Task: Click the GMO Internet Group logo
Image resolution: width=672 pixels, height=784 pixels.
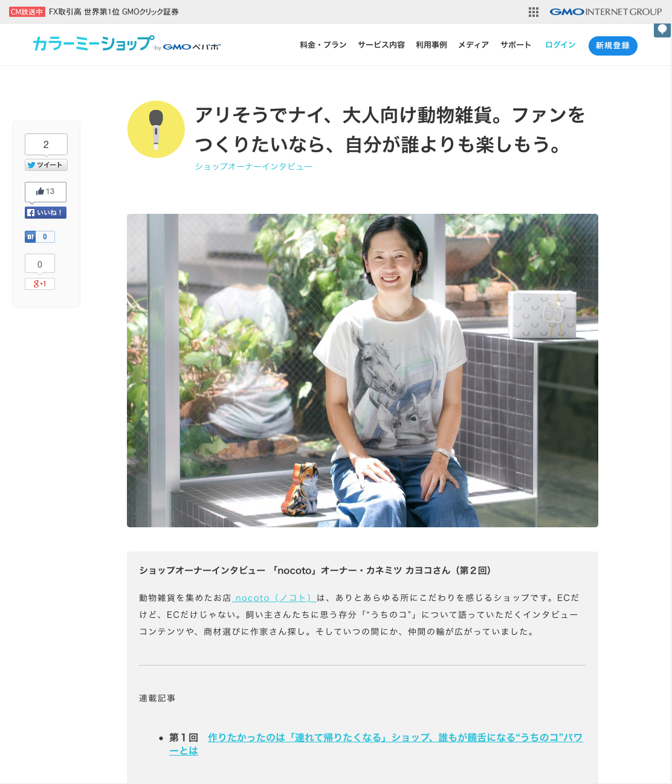Action: 606,11
